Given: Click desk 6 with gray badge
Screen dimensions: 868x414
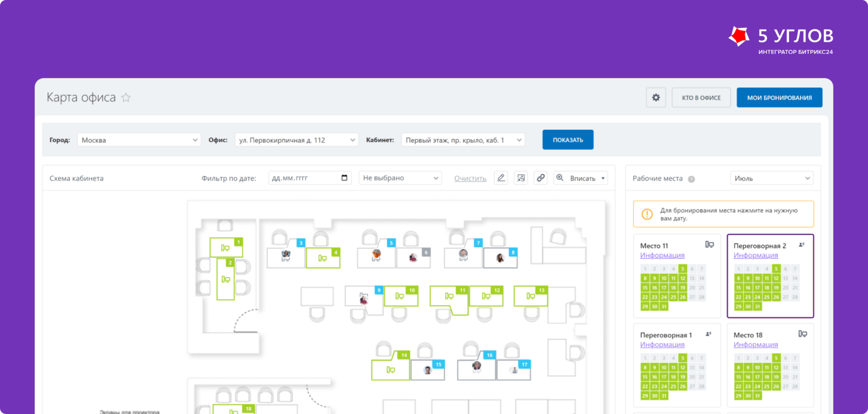Looking at the screenshot, I should tap(413, 258).
